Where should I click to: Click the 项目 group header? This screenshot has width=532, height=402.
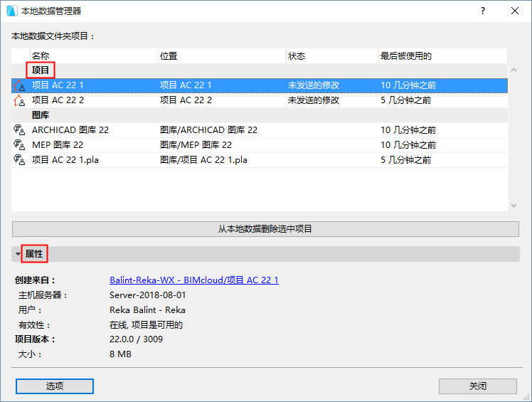(41, 70)
